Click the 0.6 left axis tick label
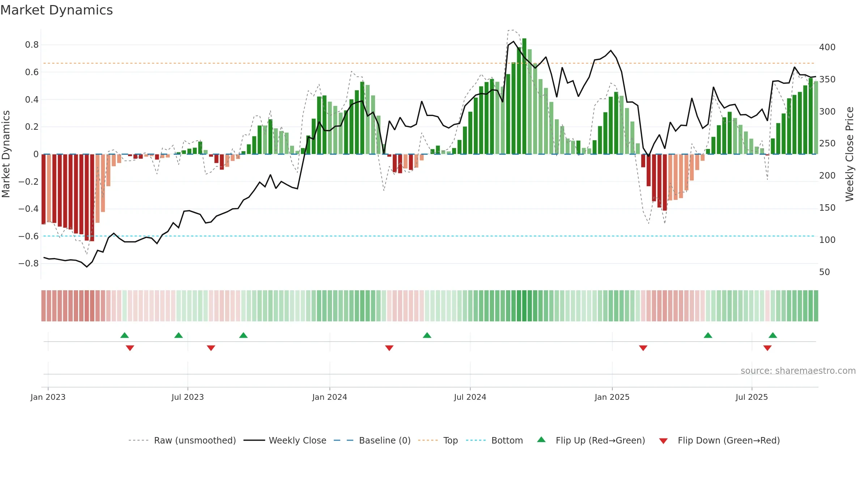Viewport: 868px width, 488px height. tap(32, 72)
